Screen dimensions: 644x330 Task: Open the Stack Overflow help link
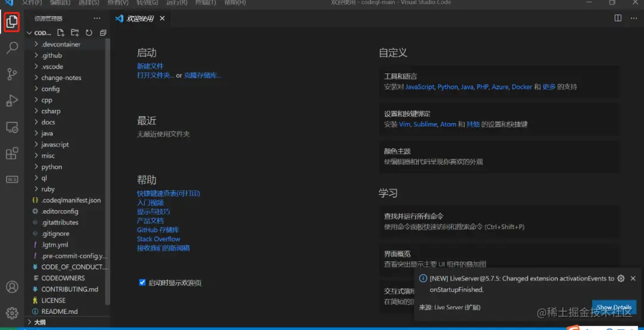click(x=159, y=239)
